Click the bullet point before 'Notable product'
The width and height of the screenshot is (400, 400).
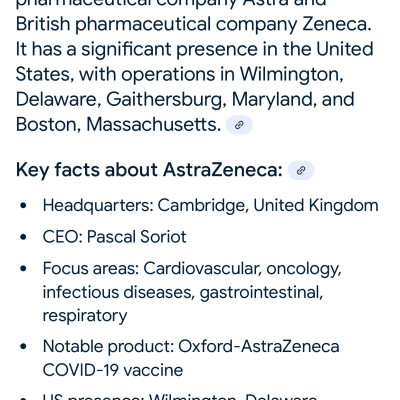click(23, 346)
